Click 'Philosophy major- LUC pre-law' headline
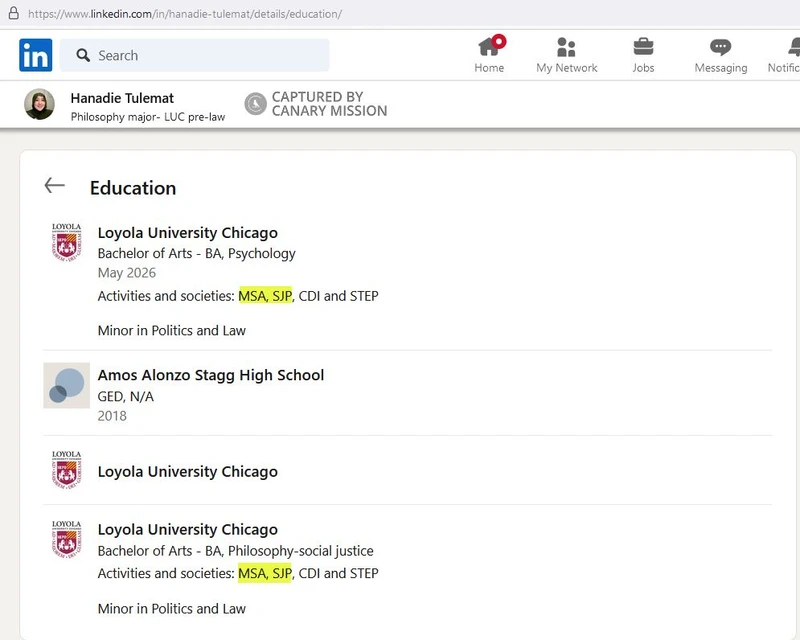 point(147,117)
